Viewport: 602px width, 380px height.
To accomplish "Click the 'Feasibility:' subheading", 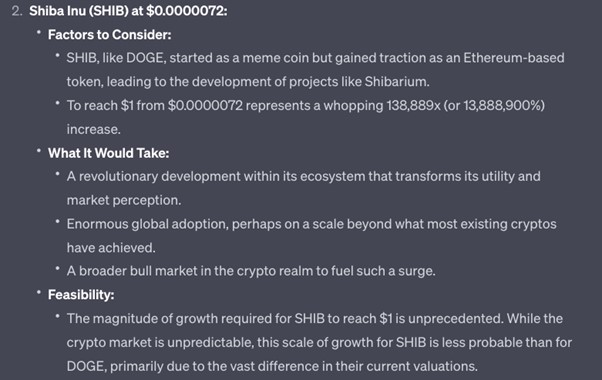I will point(81,295).
